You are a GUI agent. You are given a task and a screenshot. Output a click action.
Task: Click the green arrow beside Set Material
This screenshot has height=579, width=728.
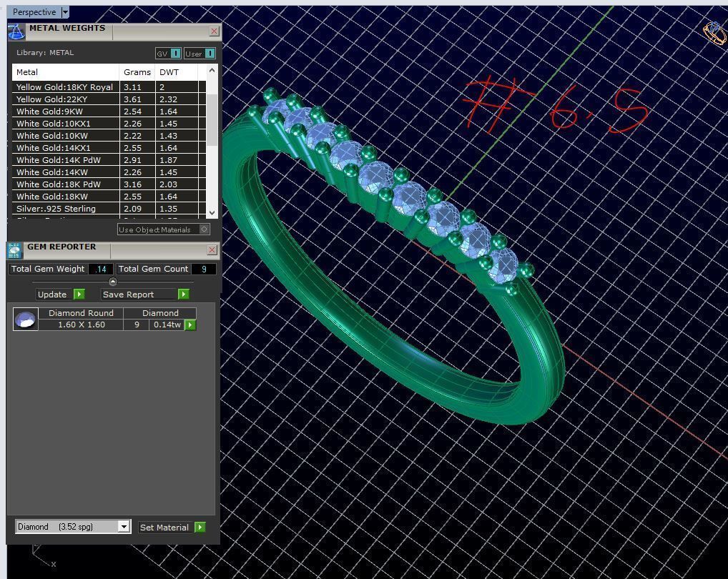pos(200,527)
